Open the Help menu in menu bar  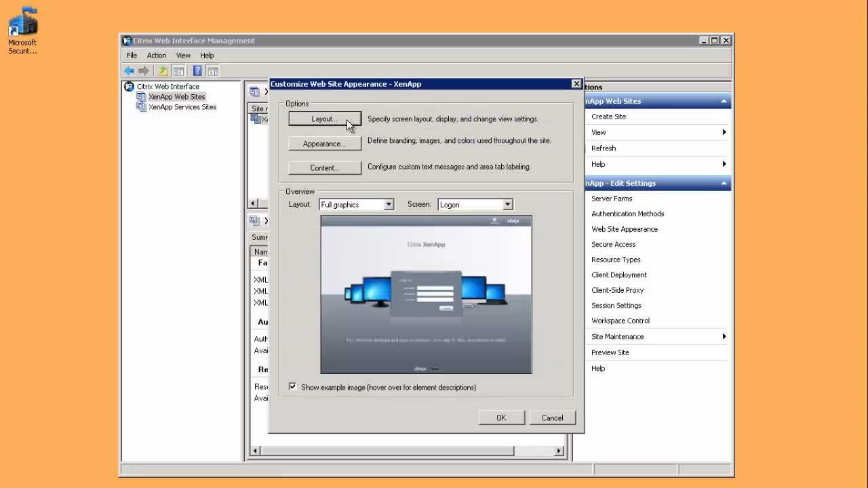207,56
